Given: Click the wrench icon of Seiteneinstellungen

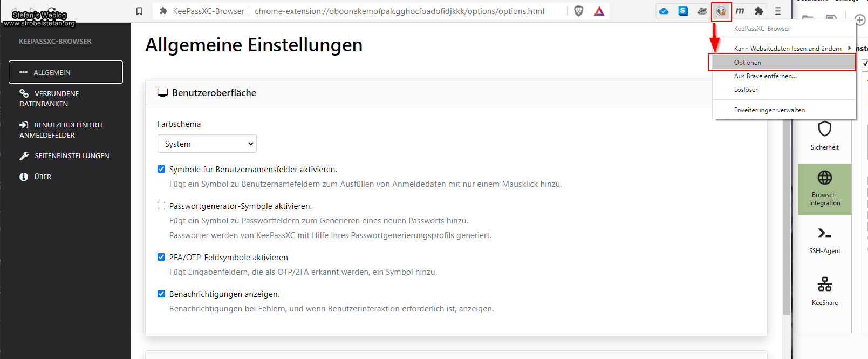Looking at the screenshot, I should [24, 155].
